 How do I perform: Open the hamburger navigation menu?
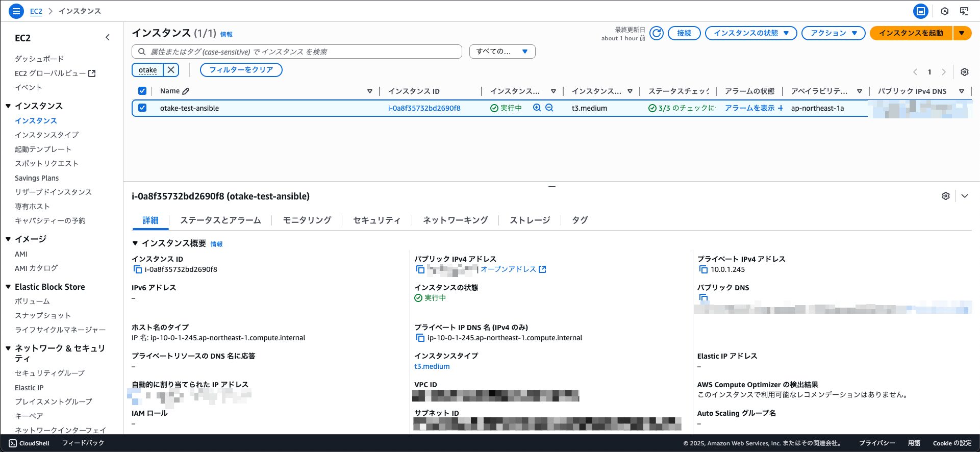(x=16, y=11)
